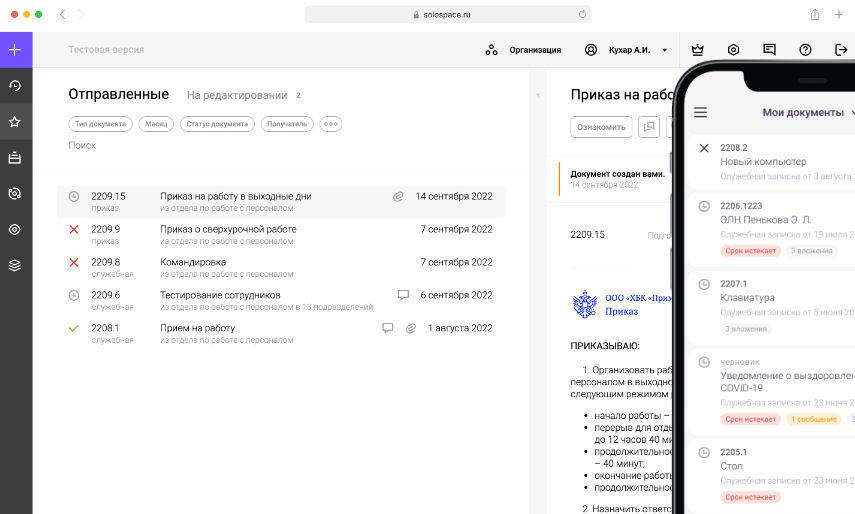Screen dimensions: 855x514
Task: Open Тип документа filter
Action: [100, 124]
